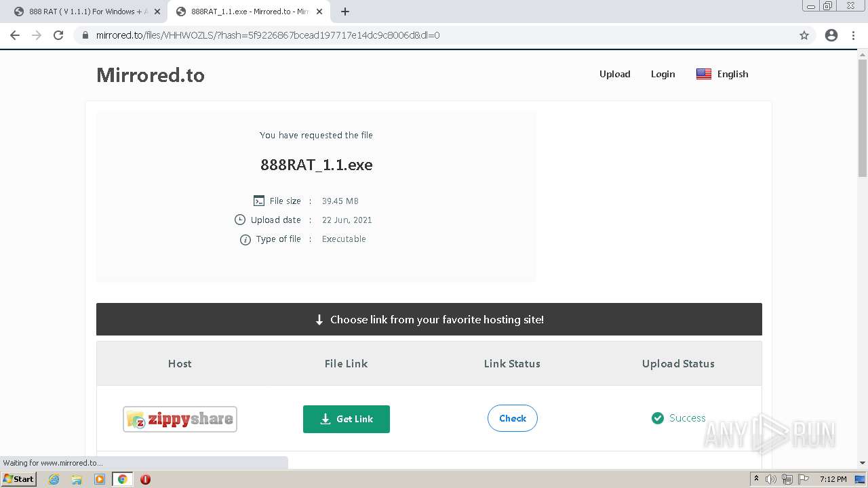
Task: Open Chrome three-dot menu
Action: click(x=854, y=35)
